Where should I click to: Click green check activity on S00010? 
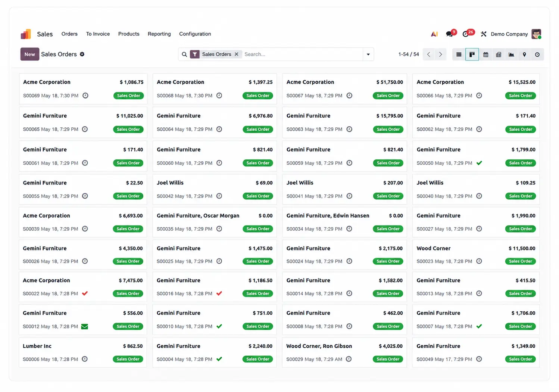pyautogui.click(x=219, y=326)
